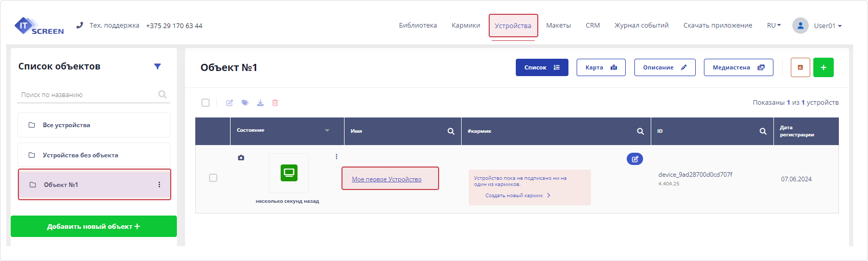Click the download icon above the table

click(260, 103)
